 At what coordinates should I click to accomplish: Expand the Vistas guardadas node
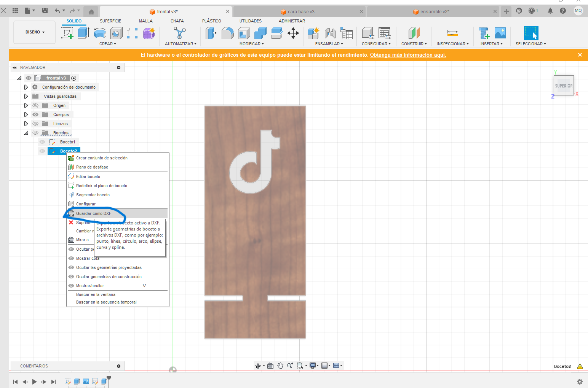click(26, 96)
